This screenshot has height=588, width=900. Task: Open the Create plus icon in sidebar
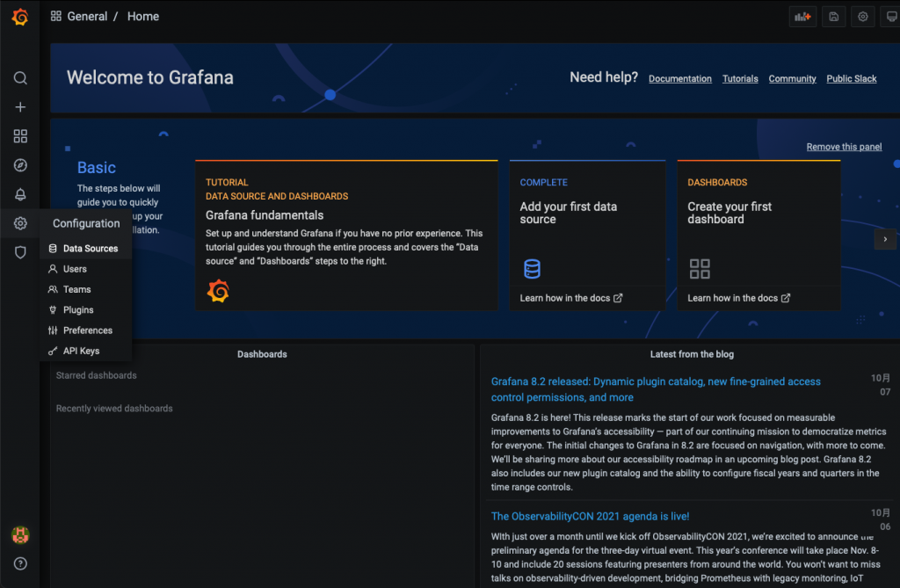coord(20,107)
